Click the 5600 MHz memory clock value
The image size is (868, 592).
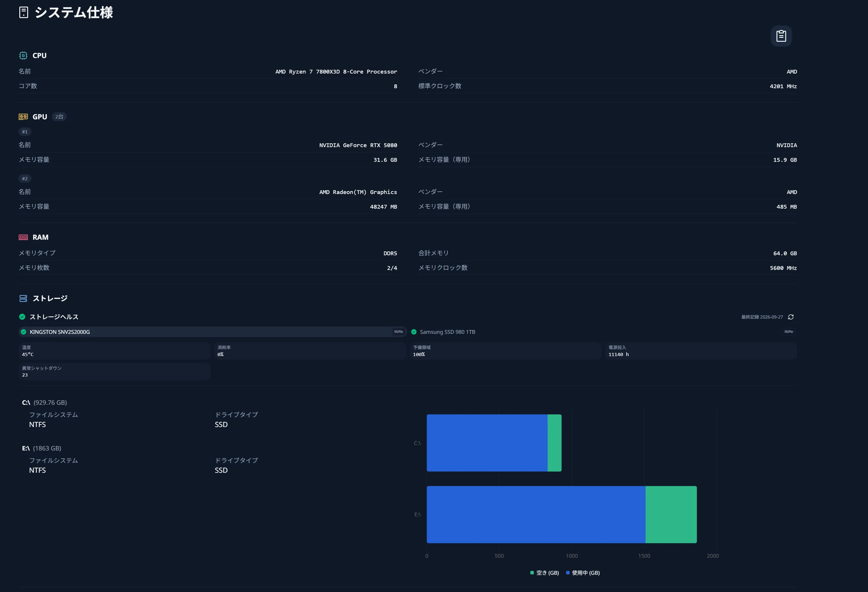(x=783, y=268)
